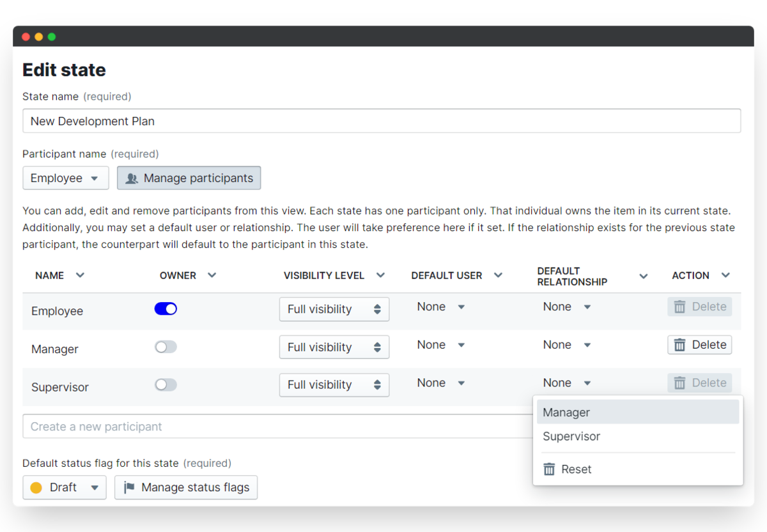
Task: Open the Draft status flag dropdown
Action: pyautogui.click(x=64, y=487)
